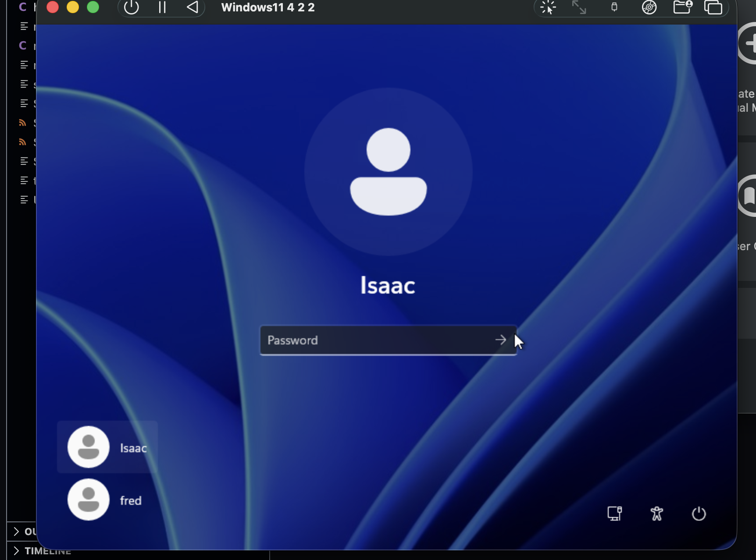The height and width of the screenshot is (560, 756).
Task: Click the restart triangle icon in VM toolbar
Action: 193,7
